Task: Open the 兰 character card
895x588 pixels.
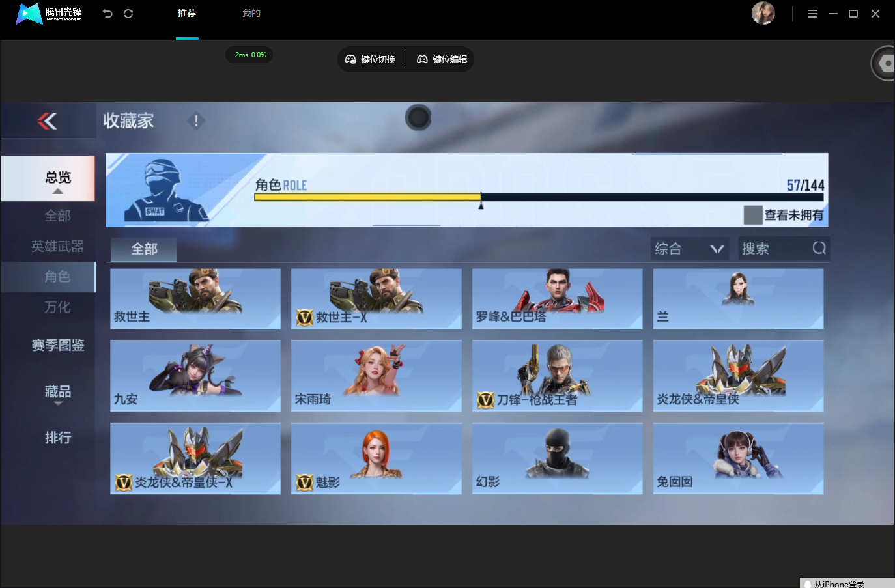Action: [739, 299]
